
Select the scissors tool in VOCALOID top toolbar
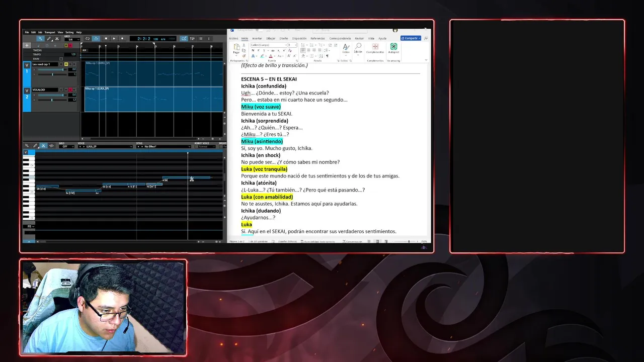[57, 38]
